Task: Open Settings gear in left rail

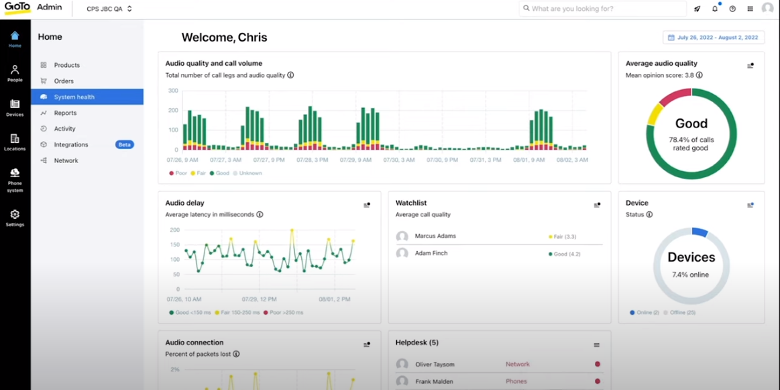Action: pyautogui.click(x=15, y=218)
